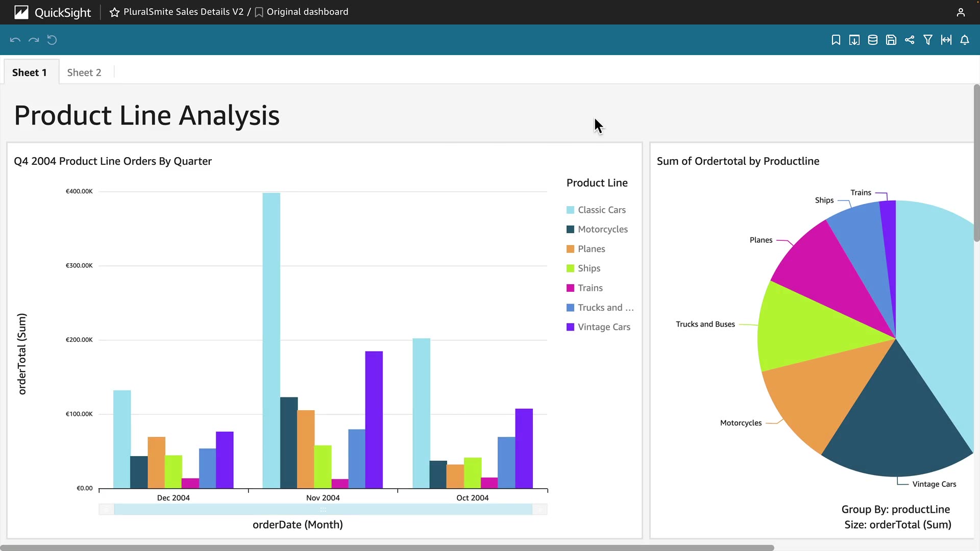Click the save as icon
This screenshot has width=980, height=551.
point(891,40)
